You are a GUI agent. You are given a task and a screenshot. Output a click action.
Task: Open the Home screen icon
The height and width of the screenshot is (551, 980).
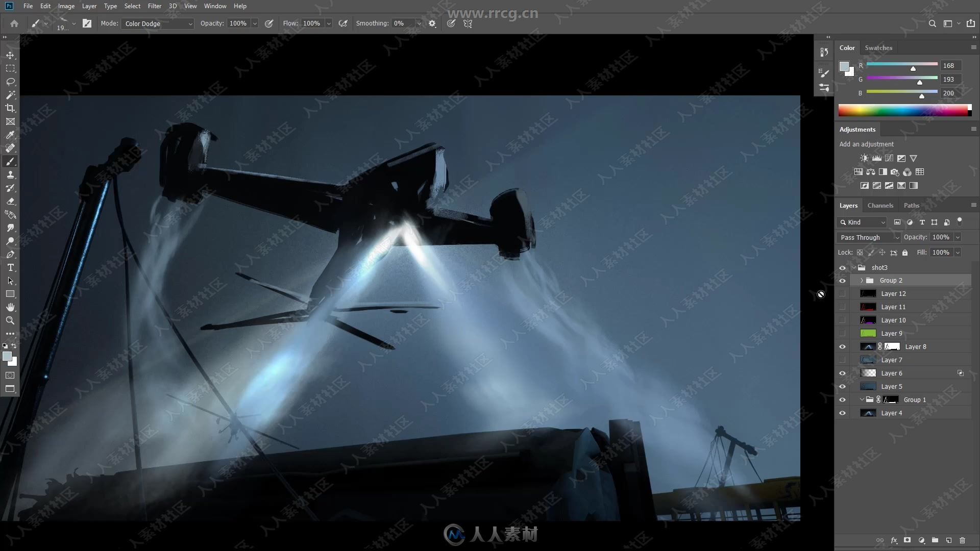pos(14,23)
